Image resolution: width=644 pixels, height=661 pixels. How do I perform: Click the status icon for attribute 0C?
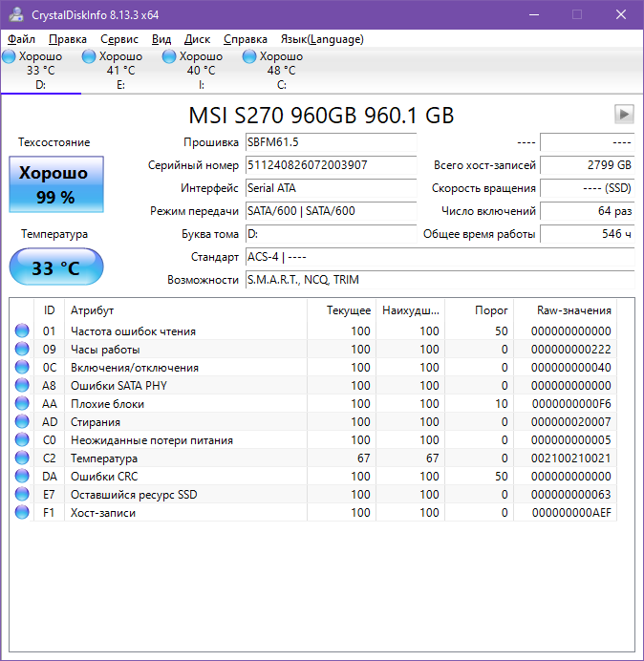pyautogui.click(x=22, y=367)
